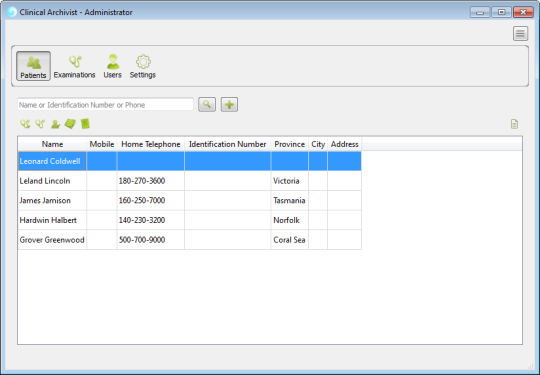Click the green notebook icon
Viewport: 540px width, 375px height.
click(85, 124)
